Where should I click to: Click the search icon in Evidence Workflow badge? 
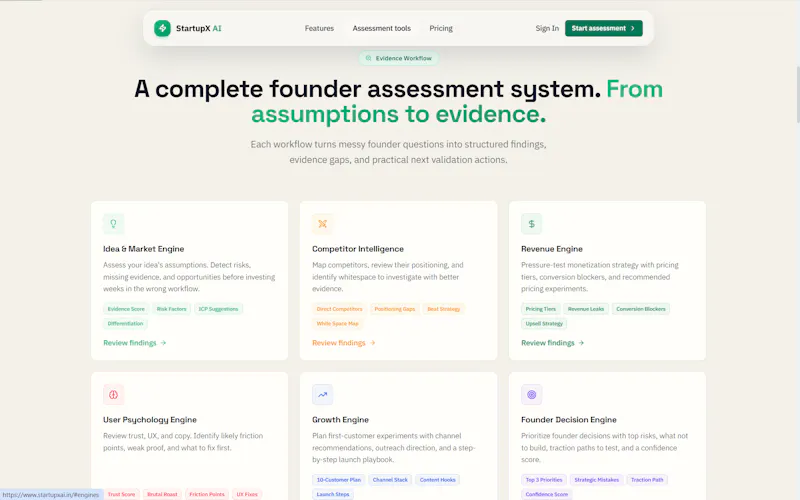click(368, 58)
